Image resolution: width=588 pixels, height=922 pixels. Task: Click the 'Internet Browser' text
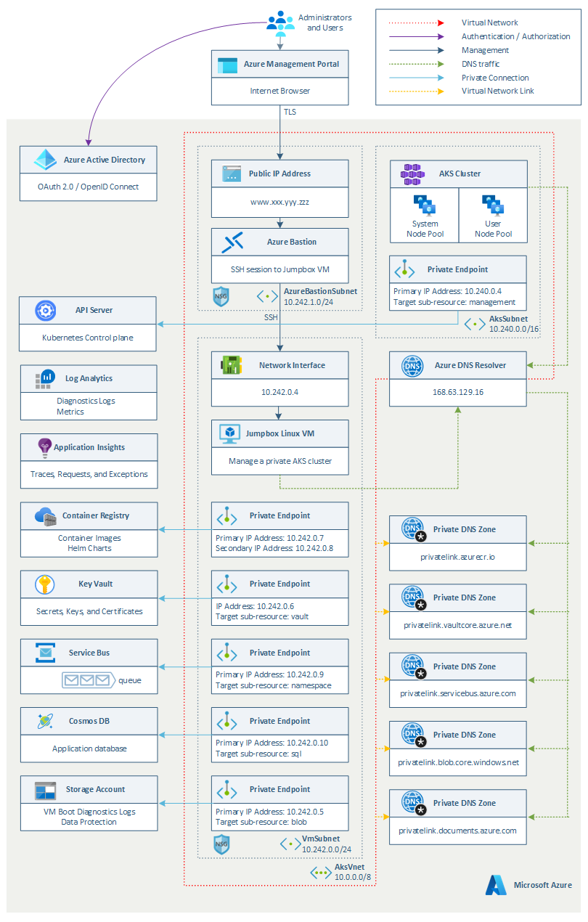[x=279, y=91]
